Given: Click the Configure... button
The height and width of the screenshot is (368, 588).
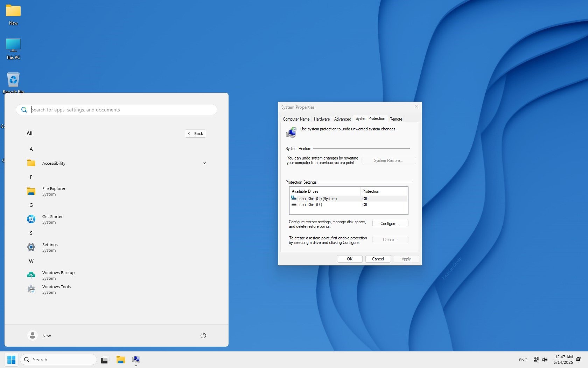Looking at the screenshot, I should 390,224.
